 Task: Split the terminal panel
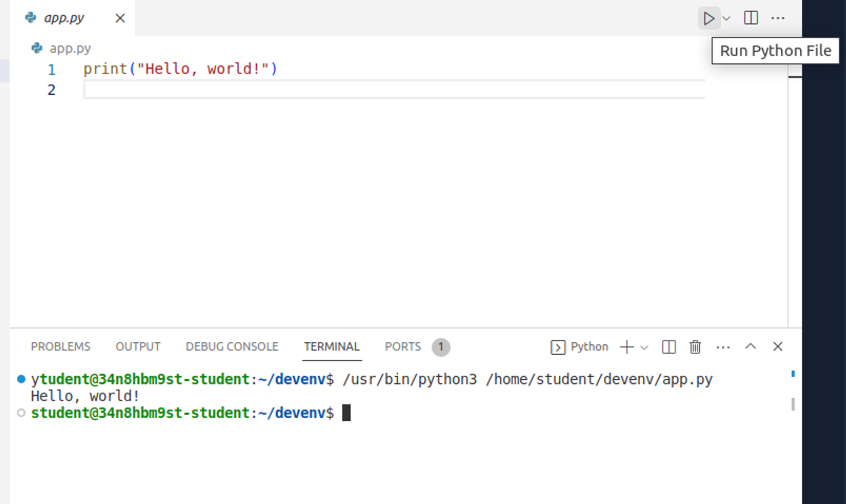668,347
